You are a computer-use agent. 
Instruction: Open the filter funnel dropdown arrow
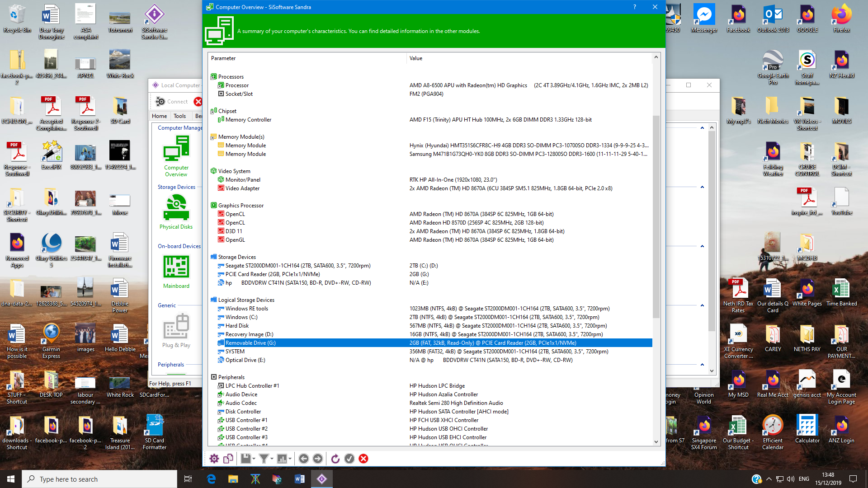coord(272,459)
